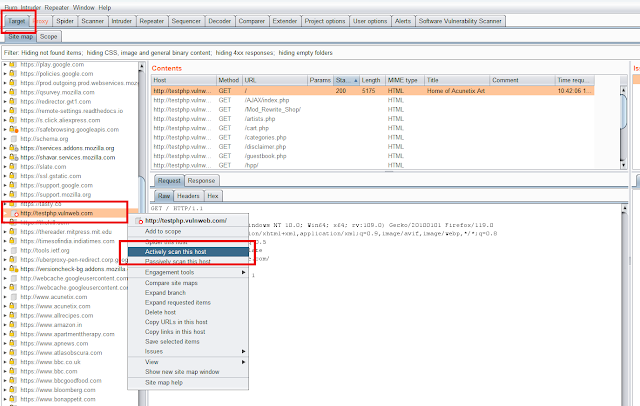
Task: Open the Response tab
Action: 201,181
